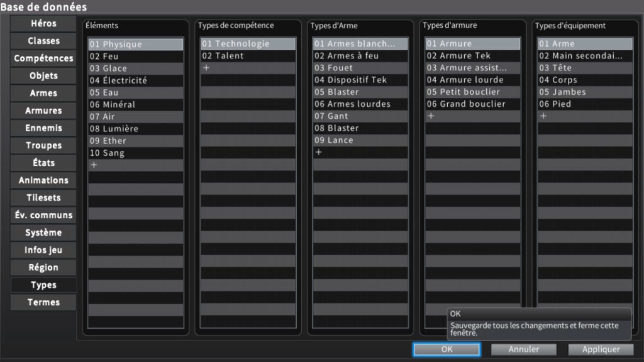The height and width of the screenshot is (362, 644).
Task: Select armor type 04 Armure lourde
Action: pyautogui.click(x=473, y=80)
